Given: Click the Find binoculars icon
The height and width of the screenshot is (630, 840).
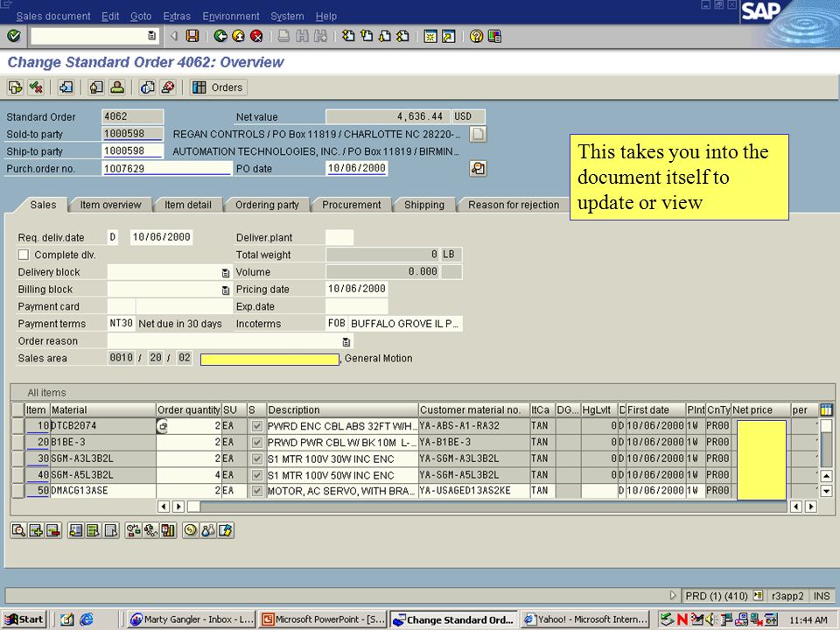Looking at the screenshot, I should [302, 36].
